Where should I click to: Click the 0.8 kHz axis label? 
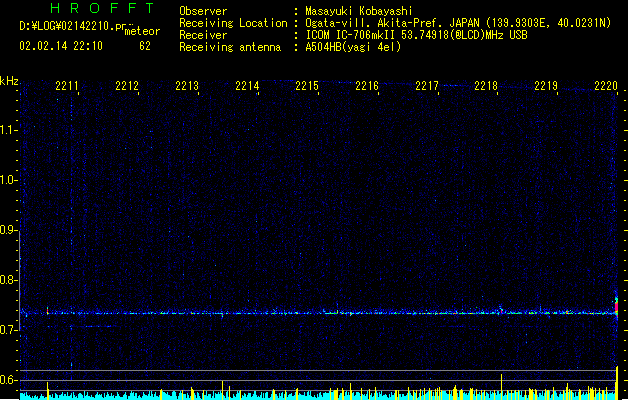click(x=8, y=280)
